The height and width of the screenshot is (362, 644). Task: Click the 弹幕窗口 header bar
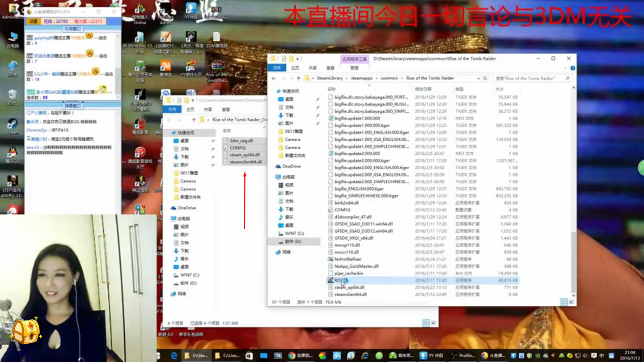72,105
